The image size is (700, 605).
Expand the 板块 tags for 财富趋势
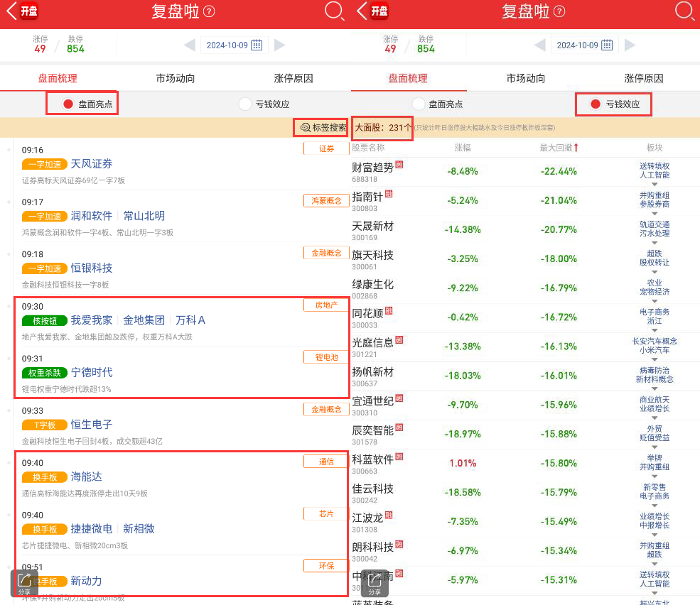pos(655,184)
